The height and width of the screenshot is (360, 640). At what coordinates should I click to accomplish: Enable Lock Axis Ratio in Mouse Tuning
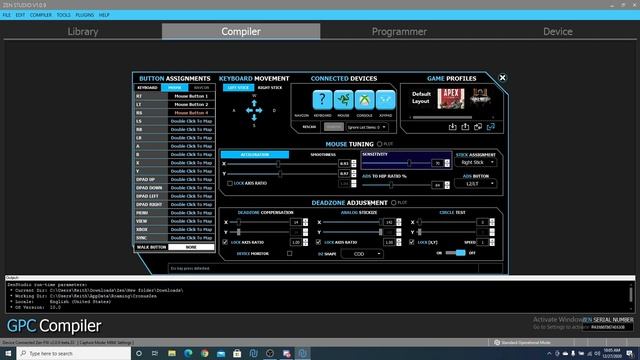pyautogui.click(x=230, y=183)
